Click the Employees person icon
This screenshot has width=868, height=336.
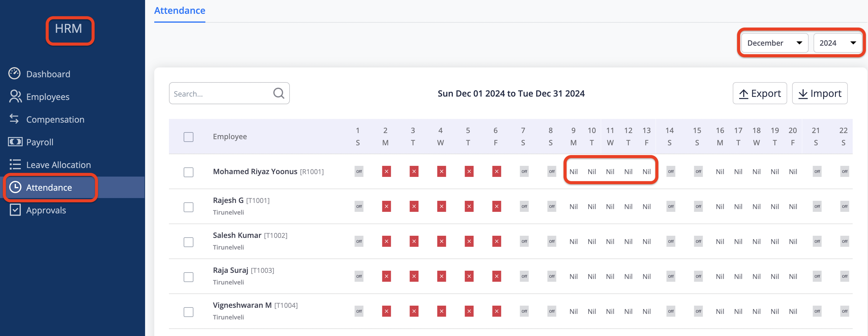coord(15,97)
